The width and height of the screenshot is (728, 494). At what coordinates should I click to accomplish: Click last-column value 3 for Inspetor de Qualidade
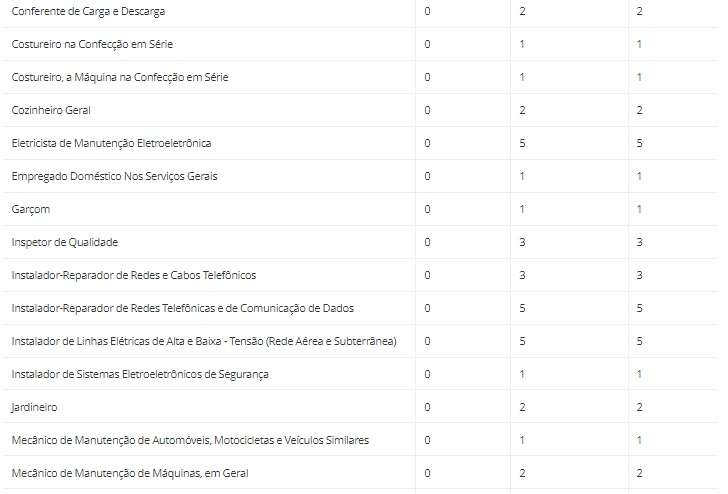[x=639, y=242]
